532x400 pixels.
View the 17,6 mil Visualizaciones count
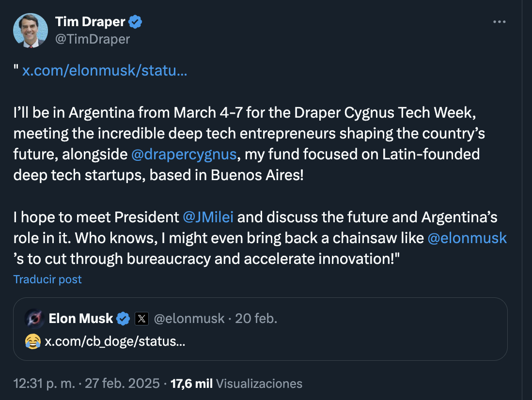click(x=236, y=384)
